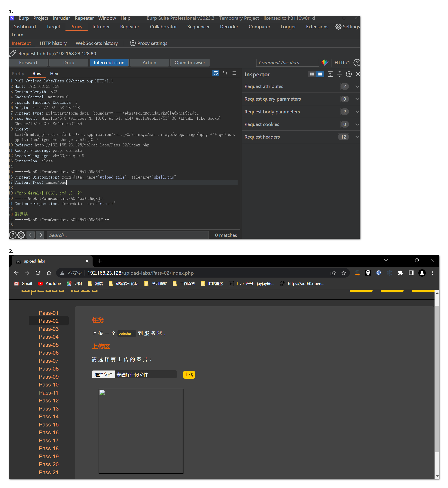The width and height of the screenshot is (448, 488).
Task: Expand Request attributes section
Action: tap(357, 86)
